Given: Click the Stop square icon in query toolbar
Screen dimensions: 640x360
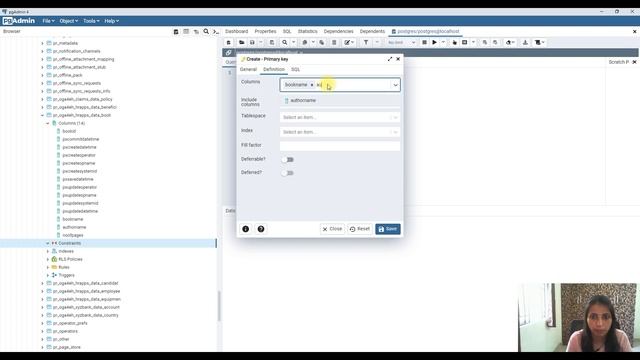Looking at the screenshot, I should pyautogui.click(x=424, y=42).
